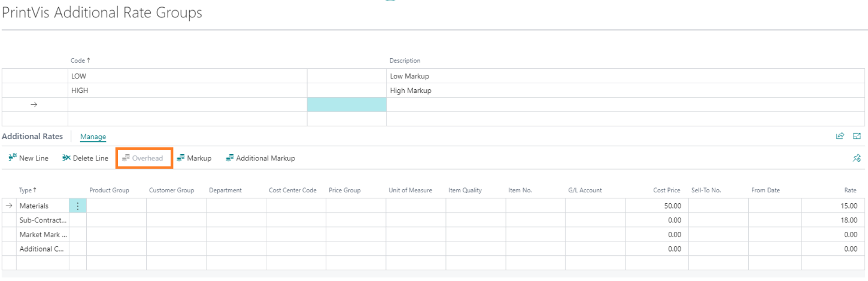Click the G/L Account column header
Viewport: 868px width, 281px height.
(585, 191)
